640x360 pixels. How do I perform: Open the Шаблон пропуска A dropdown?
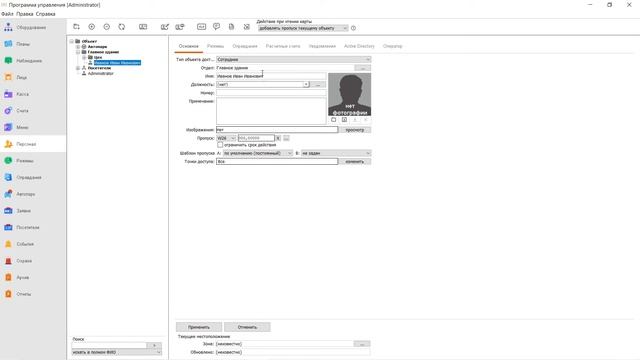[x=258, y=153]
